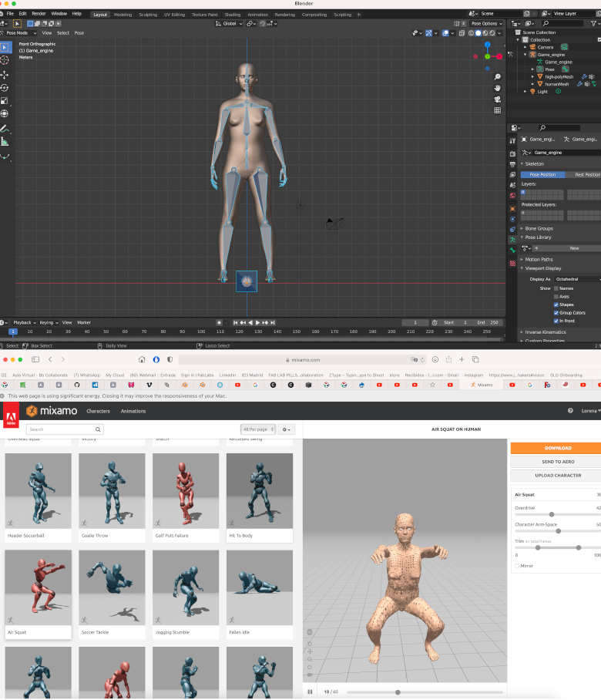Uncheck the Group Colors checkbox
The width and height of the screenshot is (601, 700).
(556, 312)
